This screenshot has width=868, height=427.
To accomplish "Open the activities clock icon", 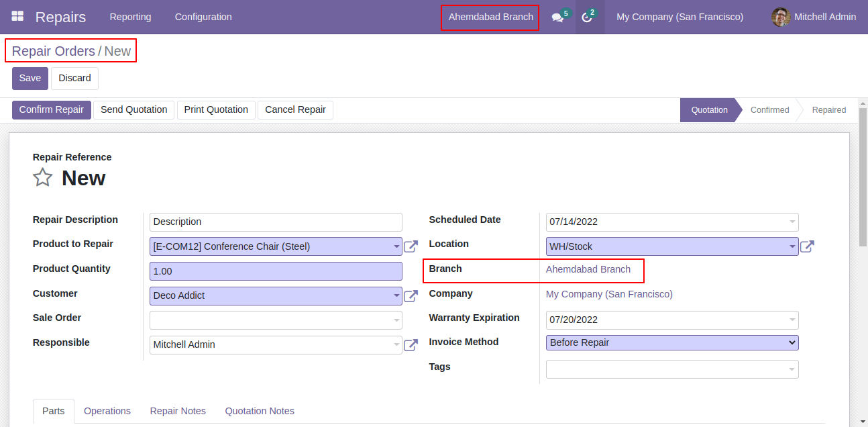I will point(587,17).
